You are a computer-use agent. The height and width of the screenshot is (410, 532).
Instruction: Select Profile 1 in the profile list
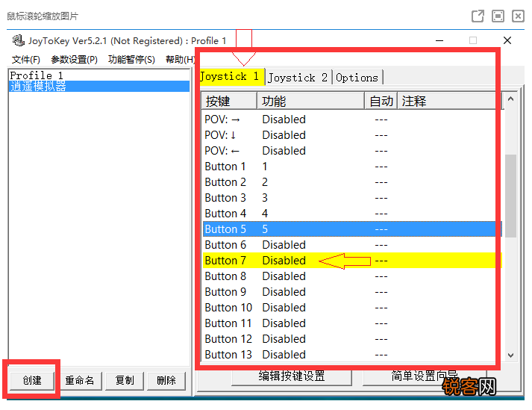pos(99,75)
